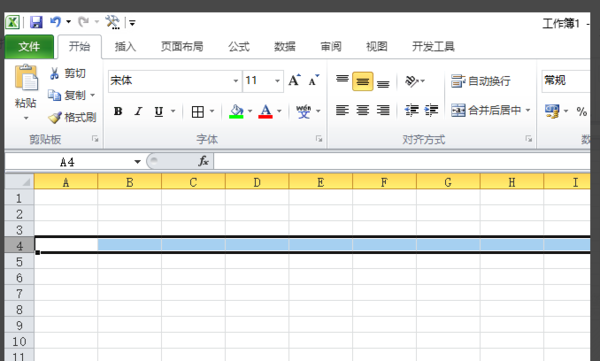Switch to the 公式 Formulas tab
This screenshot has height=361, width=600.
[239, 47]
